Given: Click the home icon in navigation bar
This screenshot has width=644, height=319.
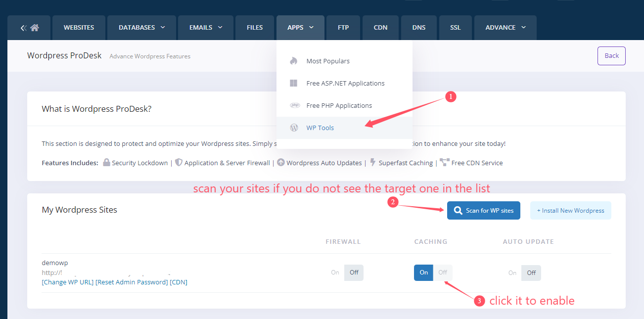Looking at the screenshot, I should [x=34, y=28].
